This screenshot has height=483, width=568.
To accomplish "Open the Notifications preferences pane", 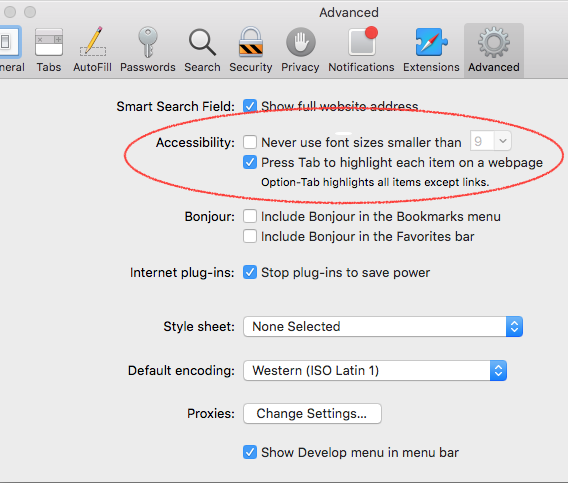I will [361, 50].
